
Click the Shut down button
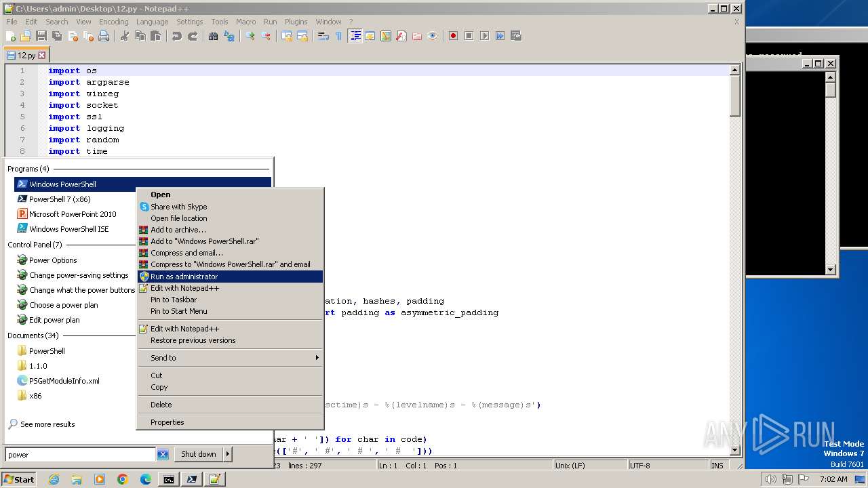point(199,454)
